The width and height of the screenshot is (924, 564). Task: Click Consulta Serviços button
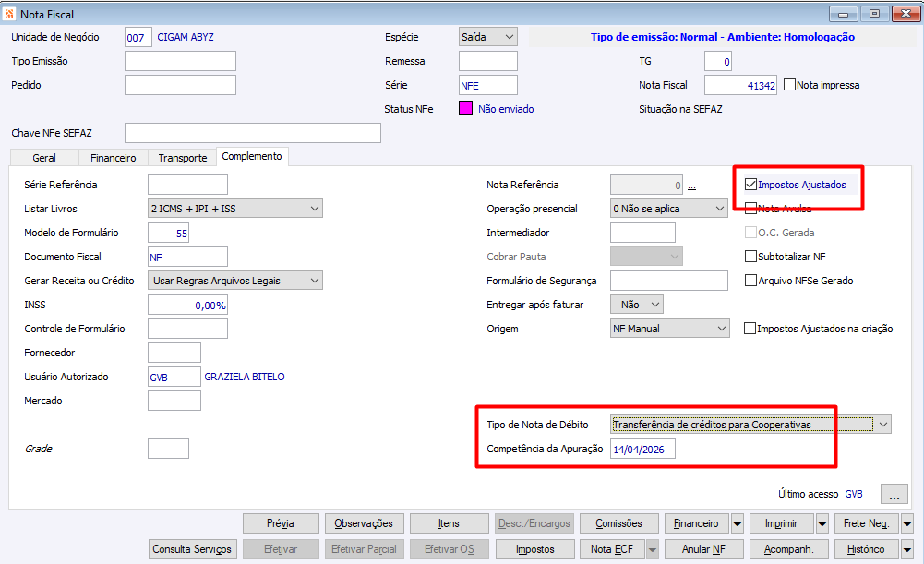coord(192,549)
